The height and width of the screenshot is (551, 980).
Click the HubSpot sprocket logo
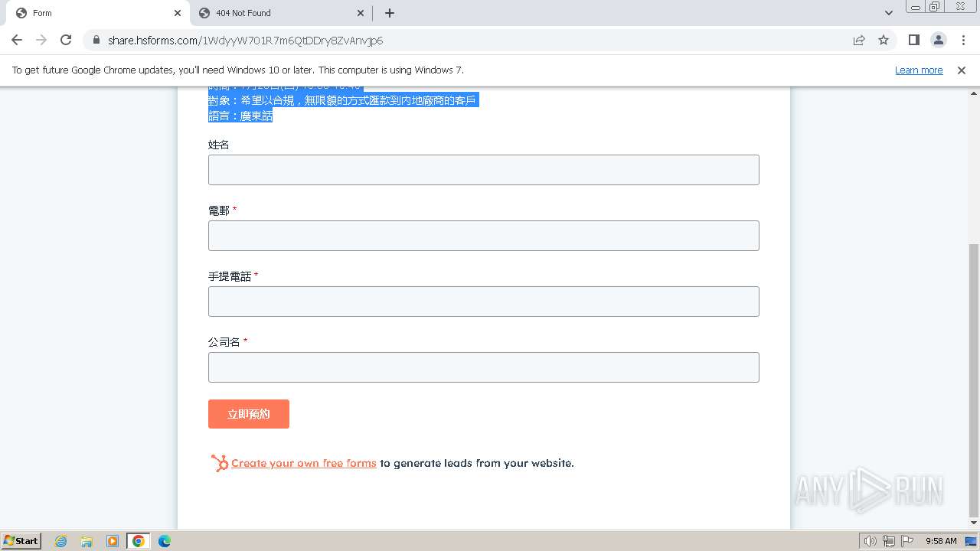point(220,463)
